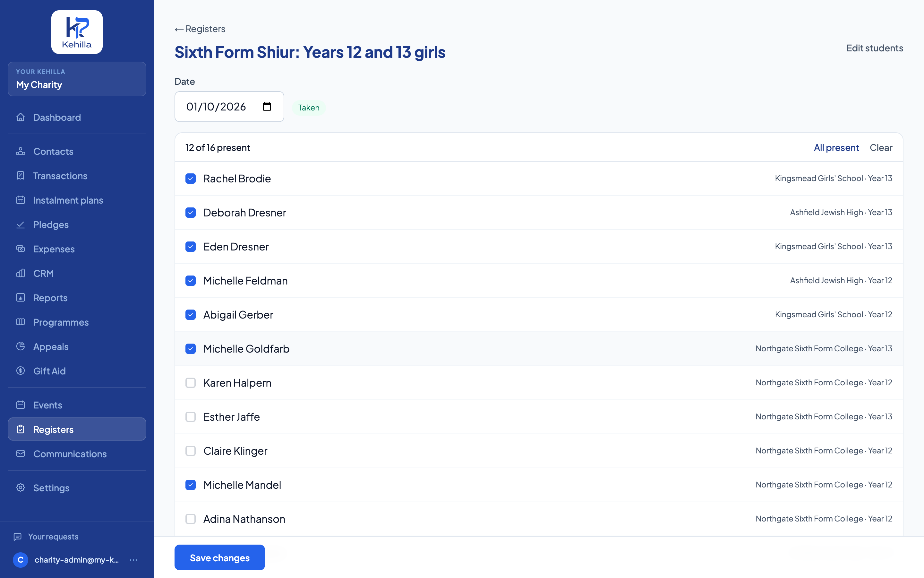Open Your requests in the sidebar

click(x=46, y=536)
